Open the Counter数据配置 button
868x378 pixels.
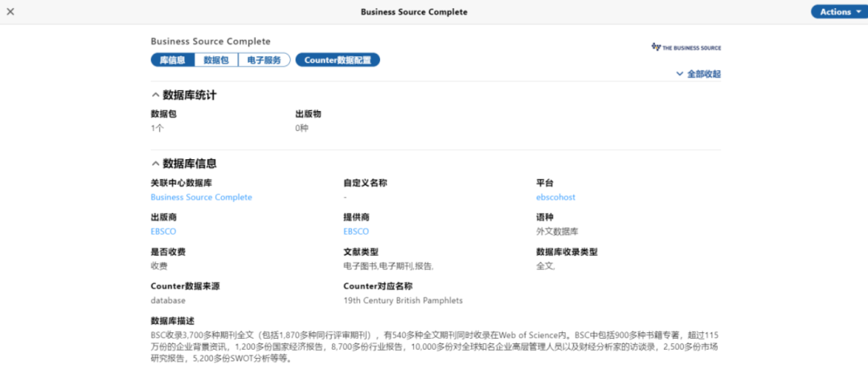[x=338, y=60]
